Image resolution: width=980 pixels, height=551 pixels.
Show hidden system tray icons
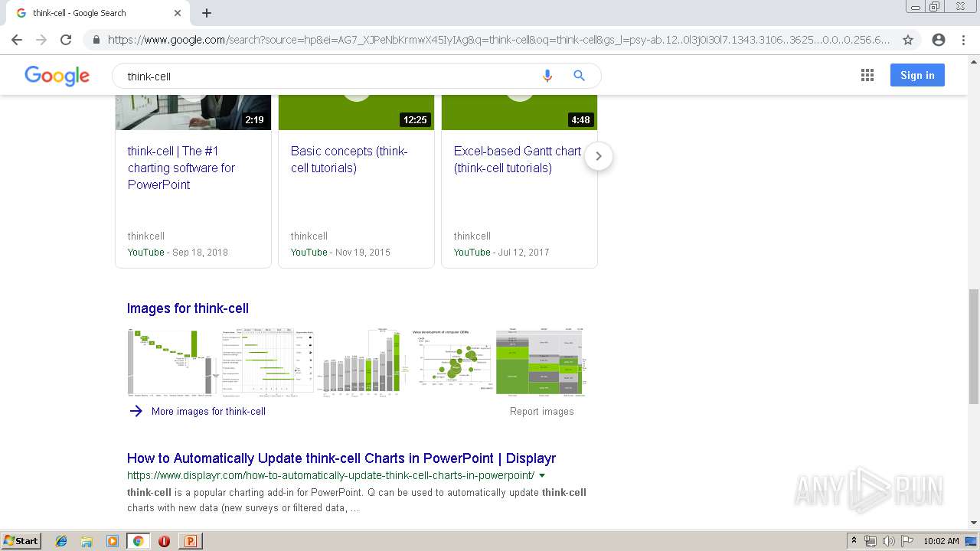854,541
